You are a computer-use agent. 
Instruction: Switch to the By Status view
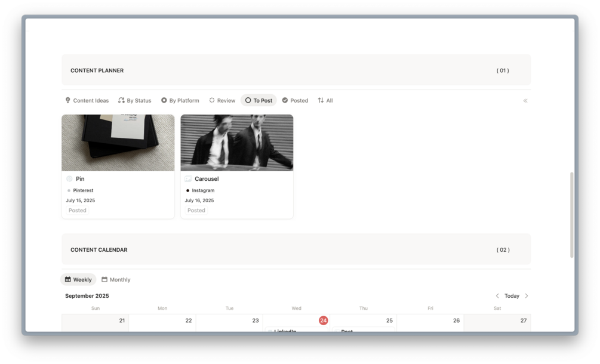[x=135, y=101]
